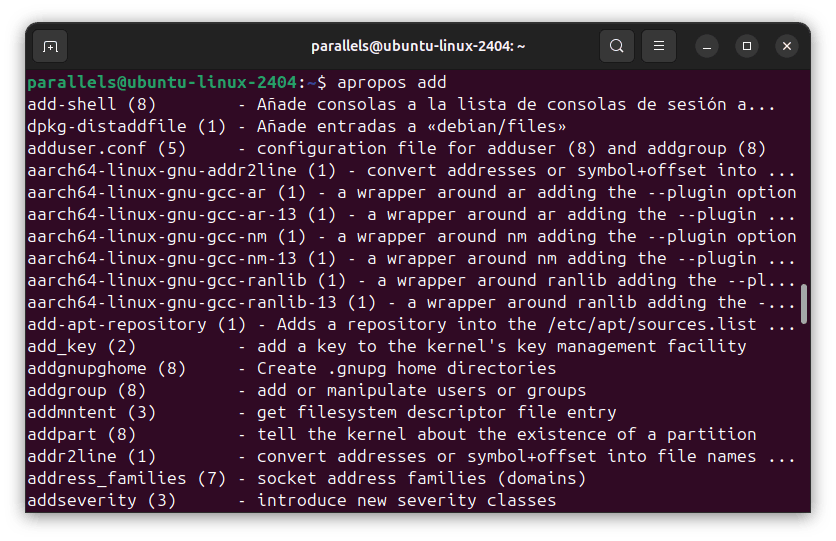Open the hamburger menu
The image size is (836, 541).
(659, 46)
